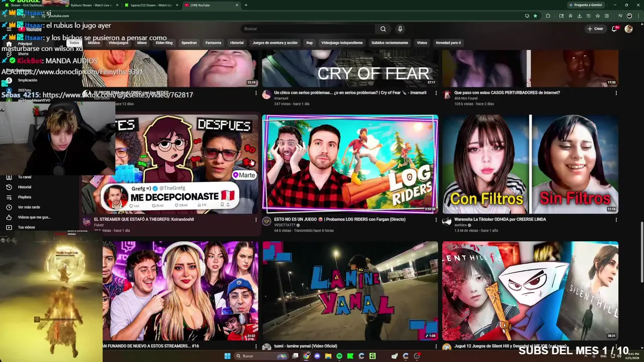644x362 pixels.
Task: Open the Chrome profile icon in toolbar
Action: coord(629,16)
